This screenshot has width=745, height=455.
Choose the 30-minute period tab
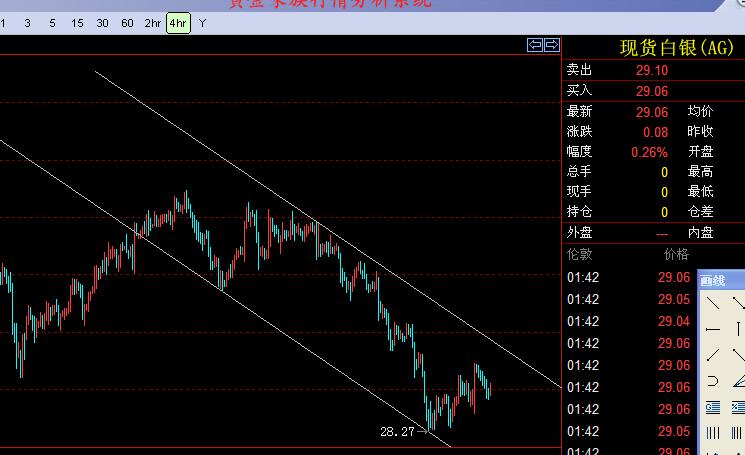coord(102,23)
